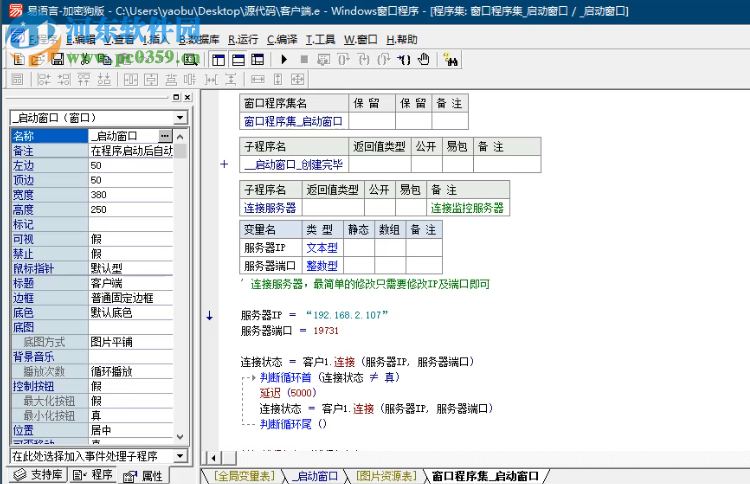Image resolution: width=750 pixels, height=484 pixels.
Task: Toggle the 控制按钮 property value
Action: pos(130,385)
